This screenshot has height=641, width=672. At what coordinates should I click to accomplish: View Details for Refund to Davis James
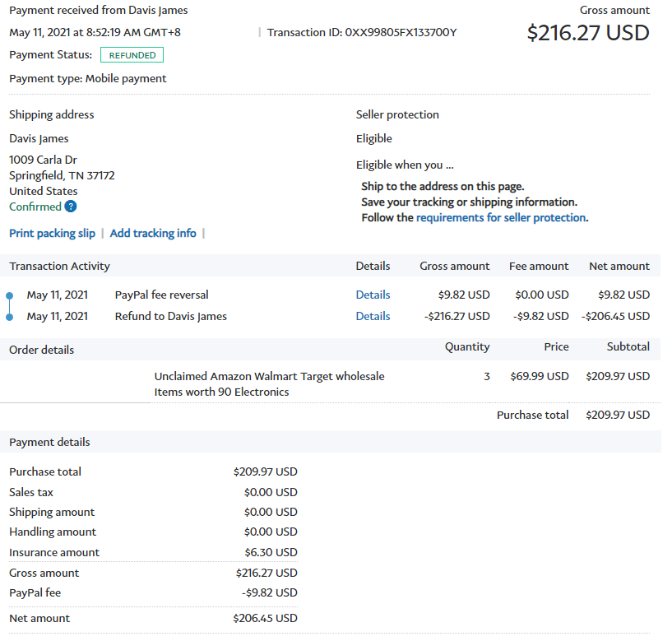373,316
